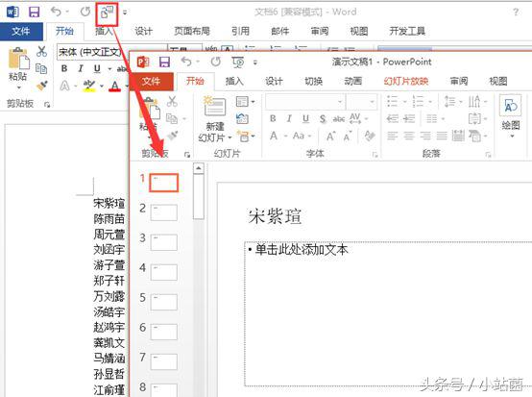Click bullets list icon in PowerPoint
Viewport: 532px width, 397px height.
pyautogui.click(x=392, y=101)
